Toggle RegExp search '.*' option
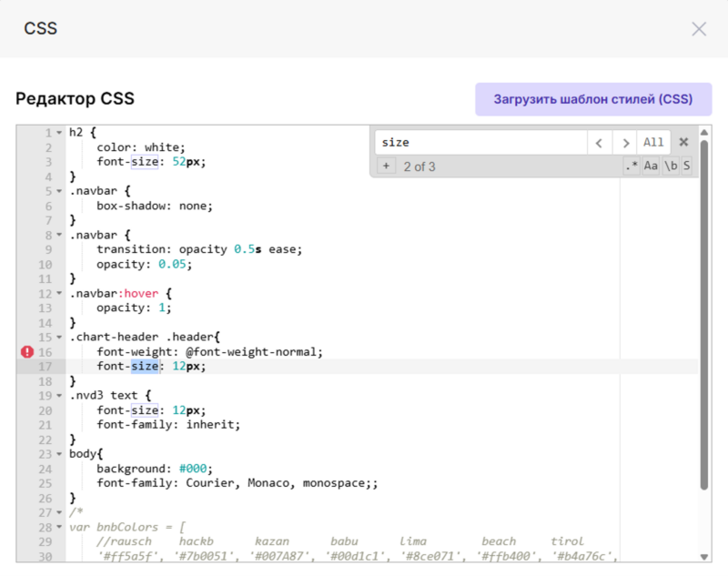The width and height of the screenshot is (728, 576). click(632, 166)
